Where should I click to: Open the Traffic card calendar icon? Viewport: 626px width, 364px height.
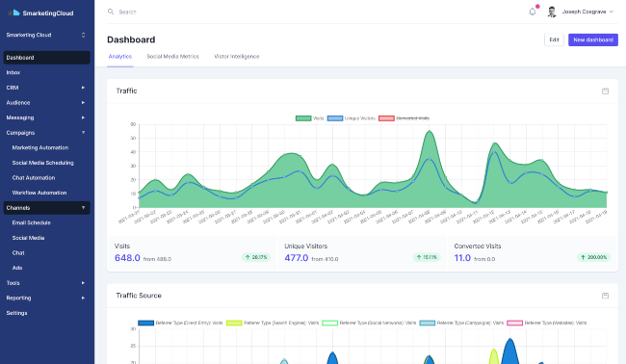coord(605,91)
